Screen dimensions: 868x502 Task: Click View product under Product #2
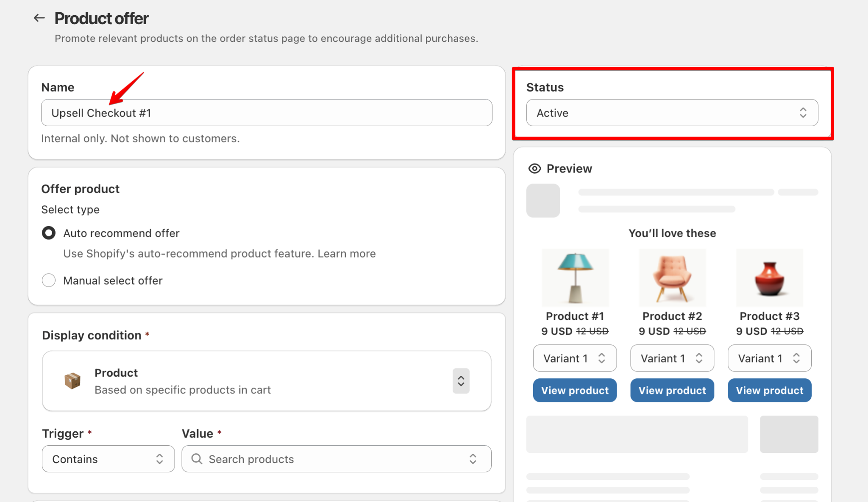(672, 390)
